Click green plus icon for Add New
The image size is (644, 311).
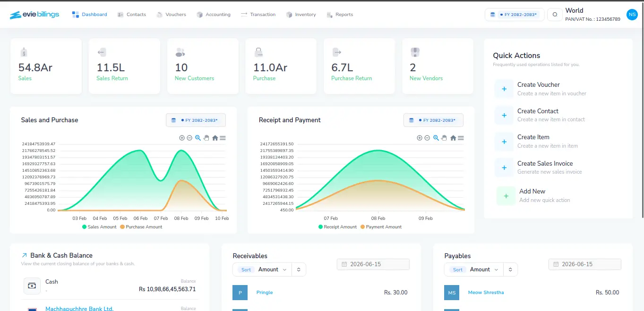pos(506,196)
